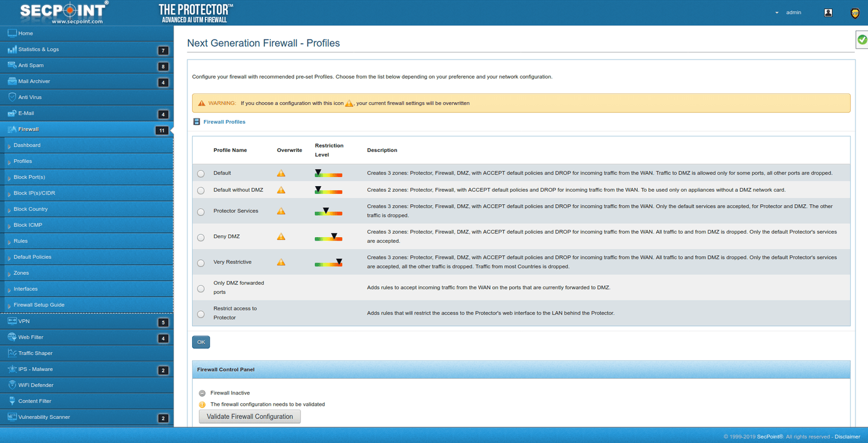
Task: Click the Default profile restriction level indicator
Action: click(x=327, y=173)
